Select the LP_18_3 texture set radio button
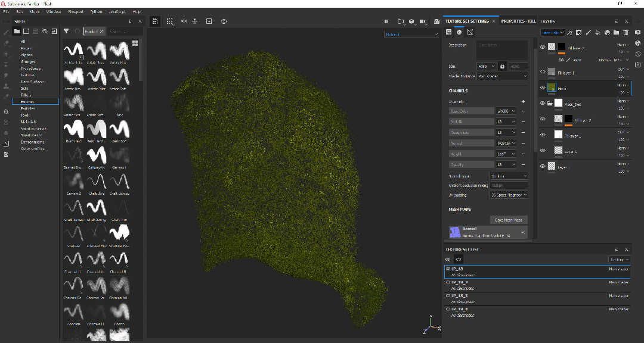Image resolution: width=644 pixels, height=343 pixels. click(x=448, y=295)
